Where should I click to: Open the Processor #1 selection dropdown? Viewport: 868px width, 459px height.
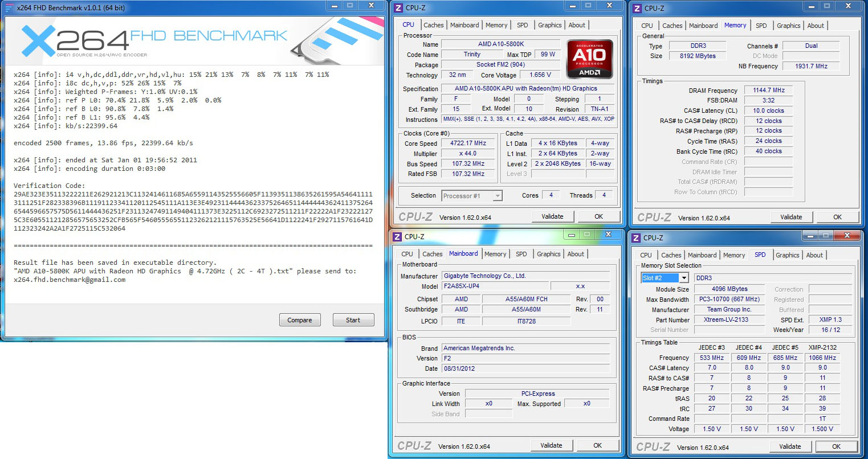pos(472,195)
